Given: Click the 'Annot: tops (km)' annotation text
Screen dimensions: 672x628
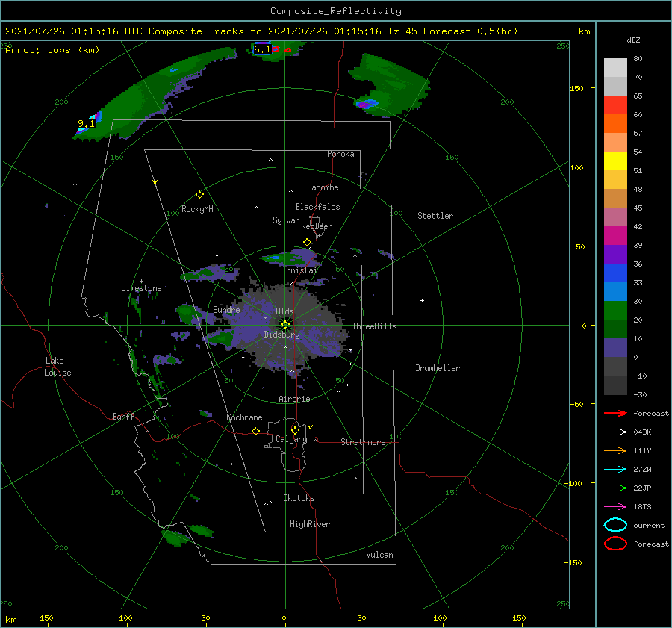Looking at the screenshot, I should coord(52,50).
